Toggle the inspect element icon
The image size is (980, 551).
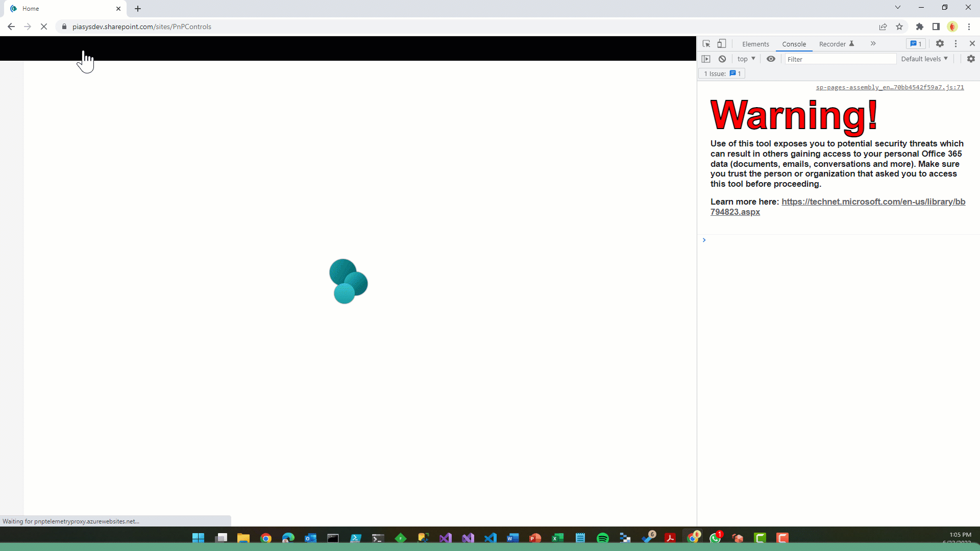(x=706, y=44)
